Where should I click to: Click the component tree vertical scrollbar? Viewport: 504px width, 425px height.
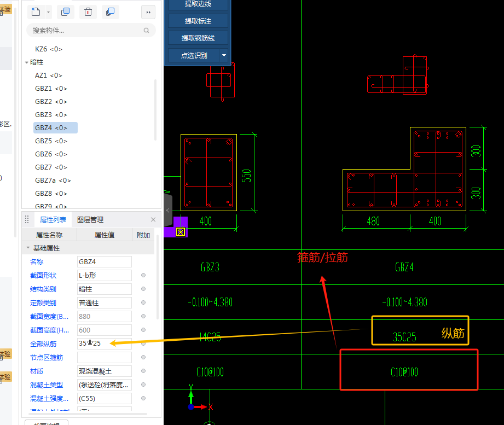pos(155,110)
